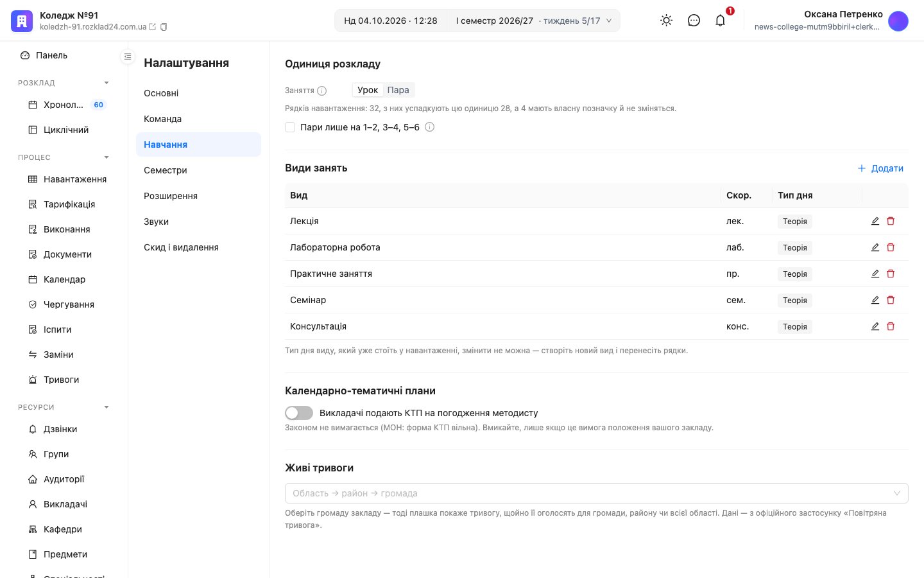The height and width of the screenshot is (578, 924).
Task: Open Скид і видалення settings section
Action: [198, 247]
